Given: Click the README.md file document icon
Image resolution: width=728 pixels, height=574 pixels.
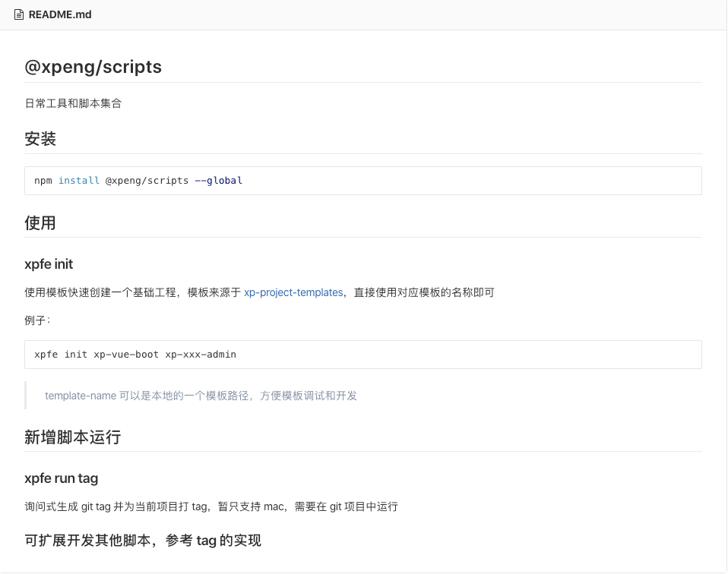Looking at the screenshot, I should tap(18, 15).
